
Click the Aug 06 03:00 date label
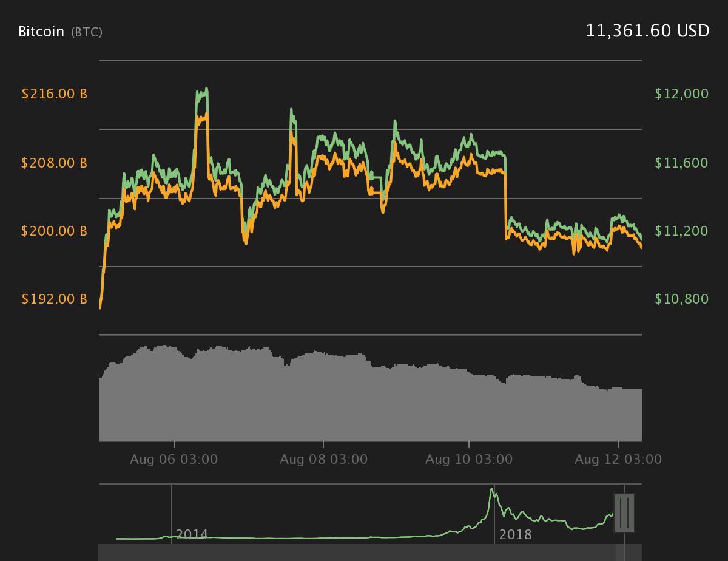174,460
